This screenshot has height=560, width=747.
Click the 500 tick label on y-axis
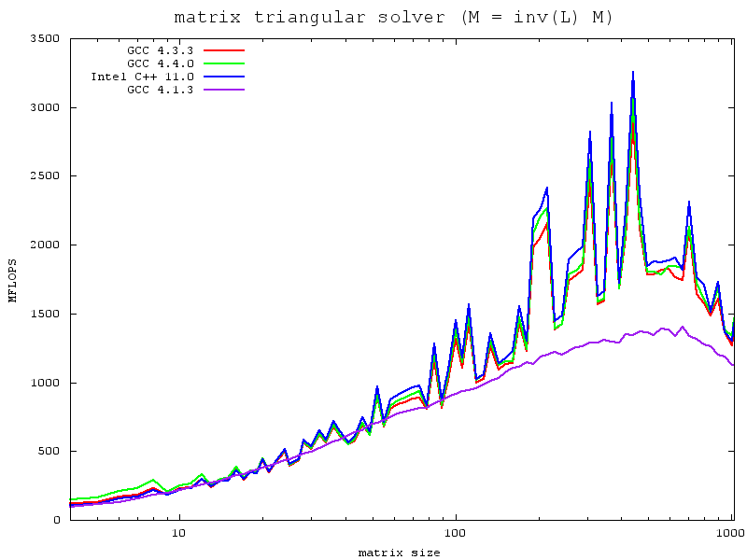click(48, 451)
